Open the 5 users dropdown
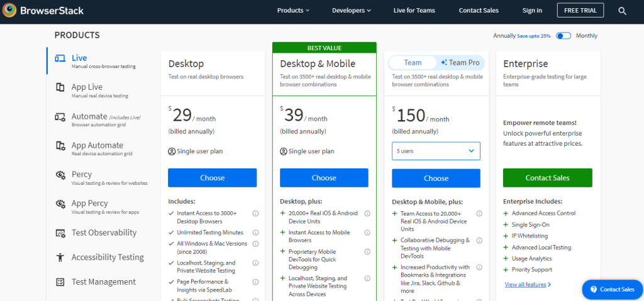This screenshot has width=644, height=301. click(x=436, y=151)
